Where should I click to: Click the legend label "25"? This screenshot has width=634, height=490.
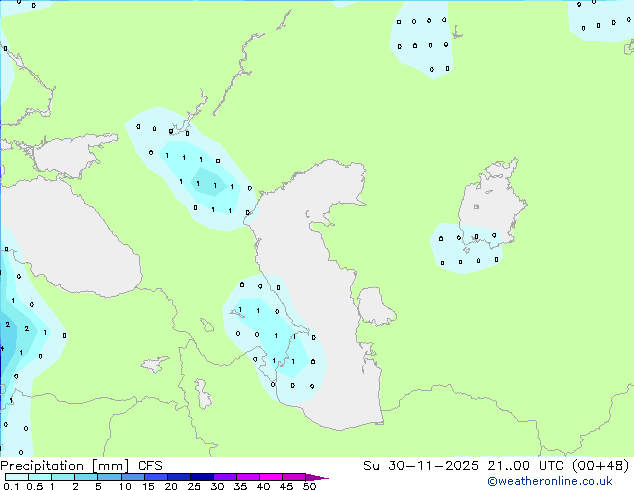(194, 486)
